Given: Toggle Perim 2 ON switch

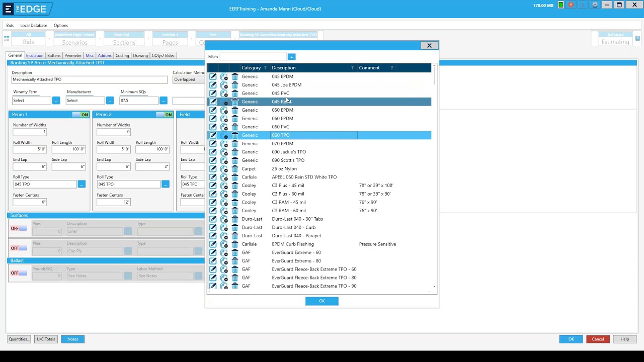Looking at the screenshot, I should click(x=165, y=115).
